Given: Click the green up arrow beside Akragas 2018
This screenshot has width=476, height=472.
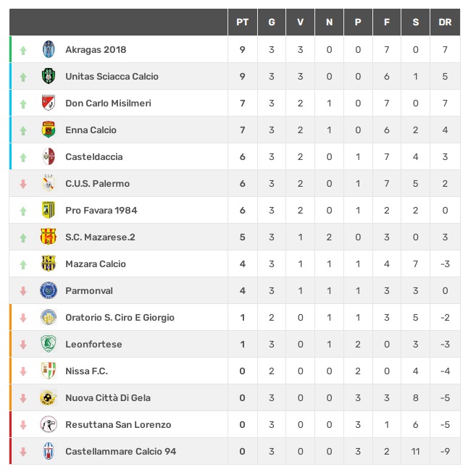Looking at the screenshot, I should pos(23,51).
